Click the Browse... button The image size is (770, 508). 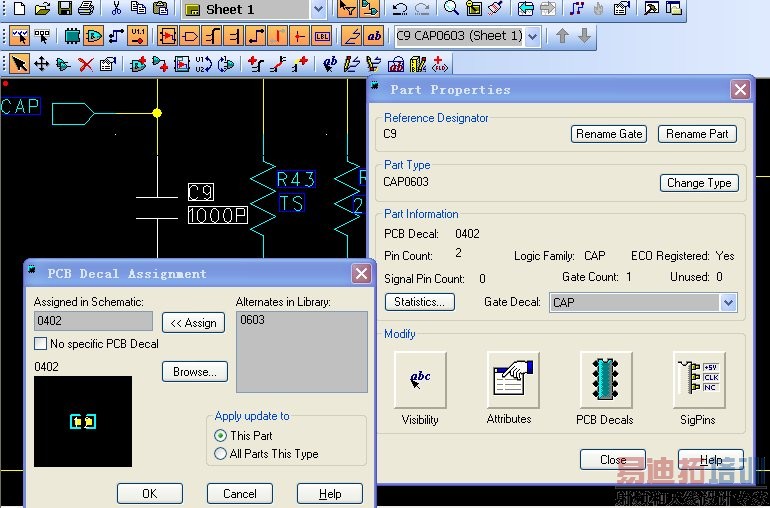[x=195, y=372]
